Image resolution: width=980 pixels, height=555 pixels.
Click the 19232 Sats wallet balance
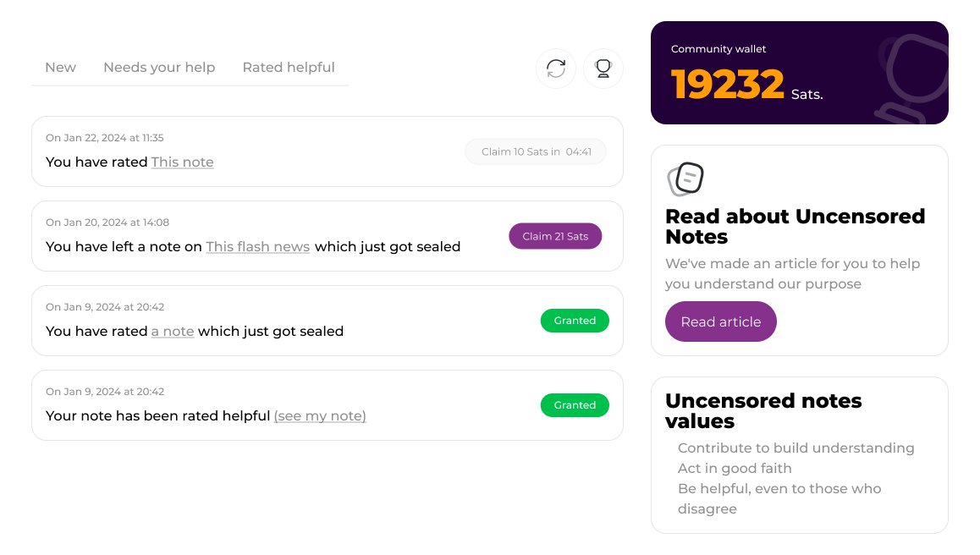(728, 85)
